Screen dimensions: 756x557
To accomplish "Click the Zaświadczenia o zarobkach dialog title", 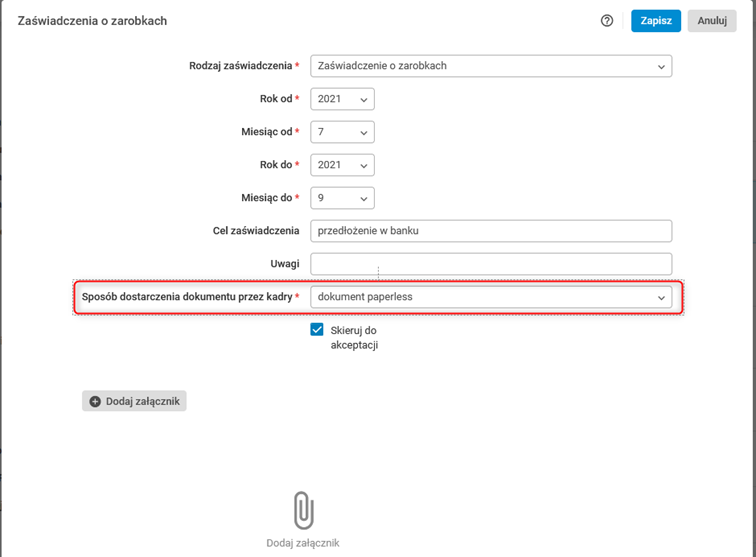I will pos(92,20).
